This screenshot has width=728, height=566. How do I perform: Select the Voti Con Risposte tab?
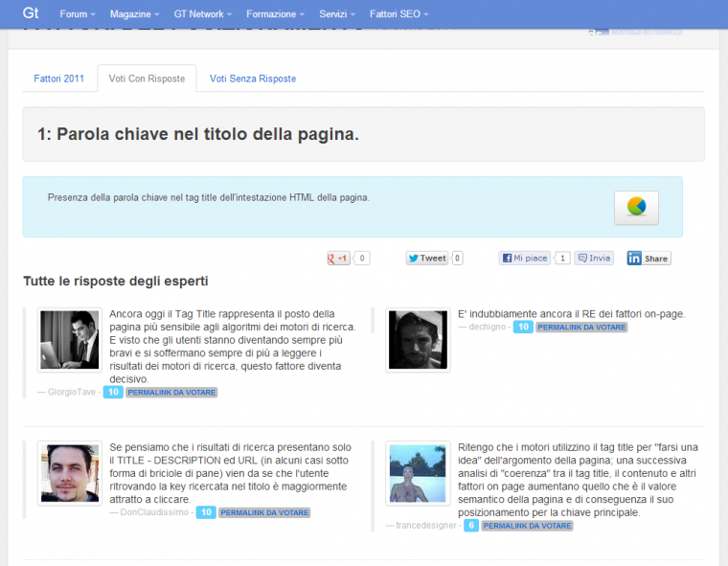tap(147, 79)
